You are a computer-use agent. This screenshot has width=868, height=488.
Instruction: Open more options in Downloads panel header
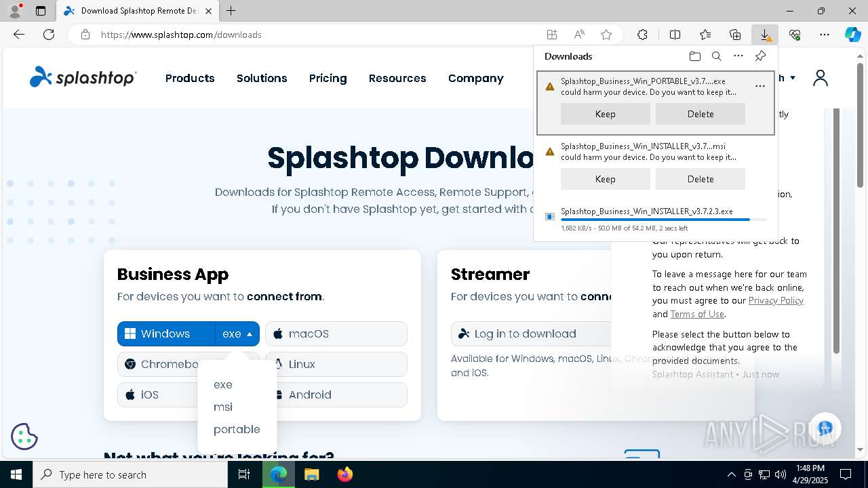click(x=738, y=56)
